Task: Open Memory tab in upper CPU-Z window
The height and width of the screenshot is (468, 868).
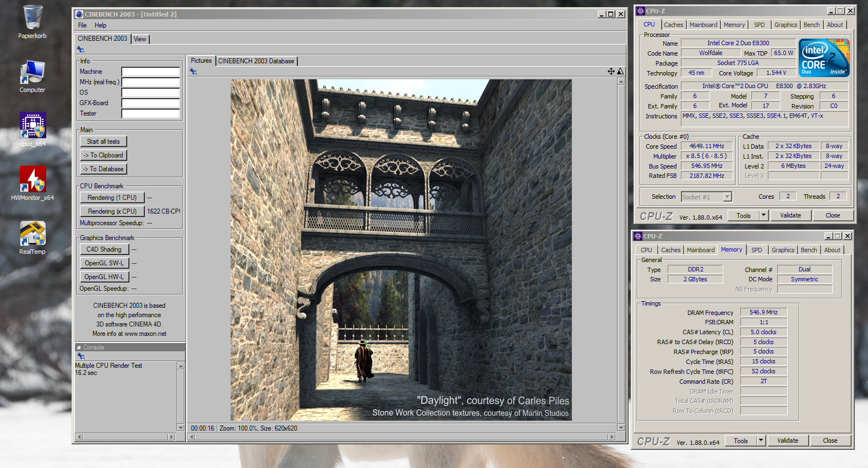Action: (734, 25)
